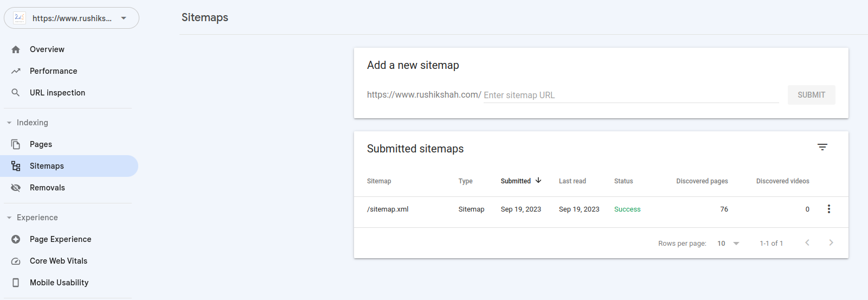Click the Sitemaps tree icon
868x300 pixels.
(16, 166)
